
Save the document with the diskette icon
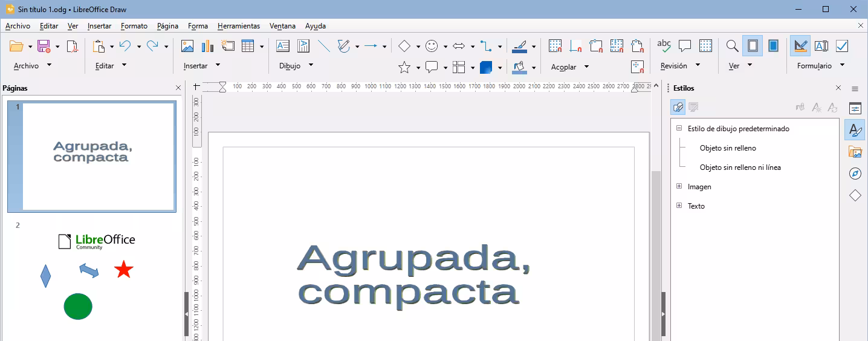point(44,46)
